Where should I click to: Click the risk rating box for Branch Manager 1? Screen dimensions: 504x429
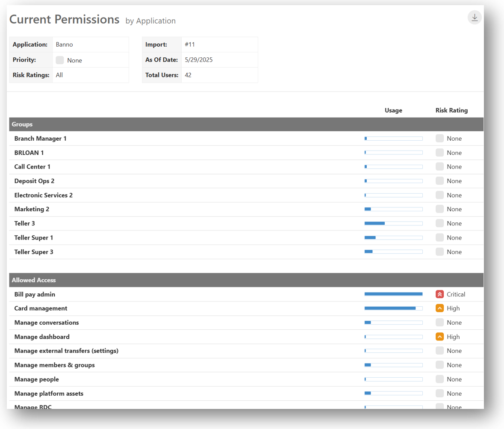(x=439, y=139)
